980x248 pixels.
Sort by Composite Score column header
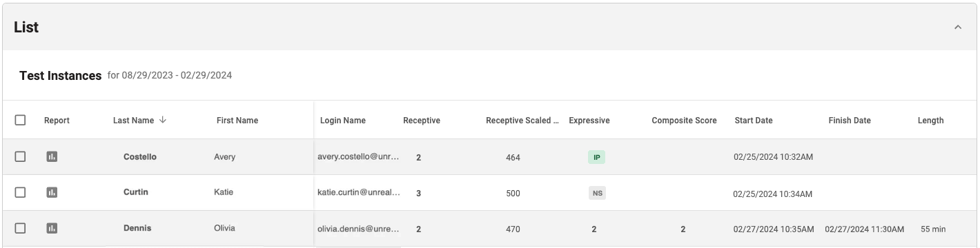pos(684,121)
